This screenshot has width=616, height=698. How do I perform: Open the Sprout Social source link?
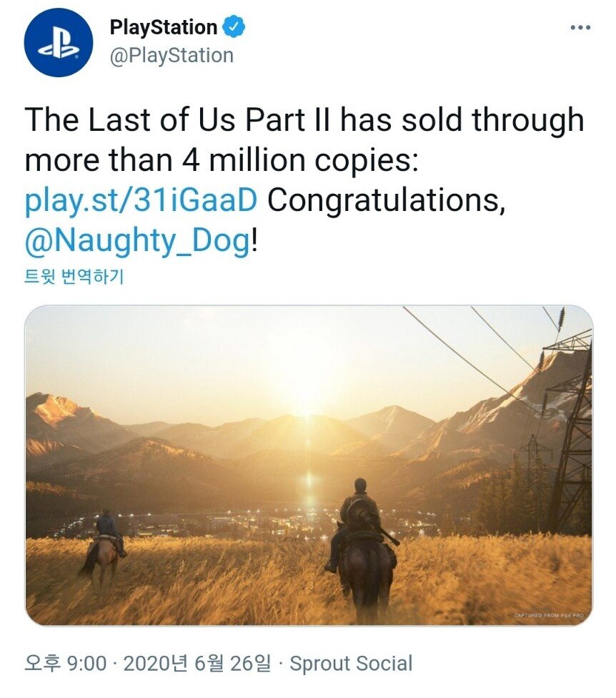tap(352, 663)
